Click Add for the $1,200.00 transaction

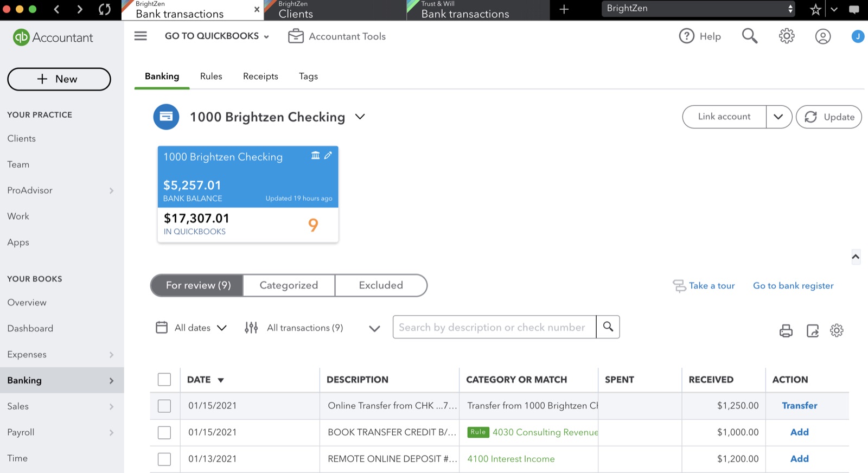[799, 459]
